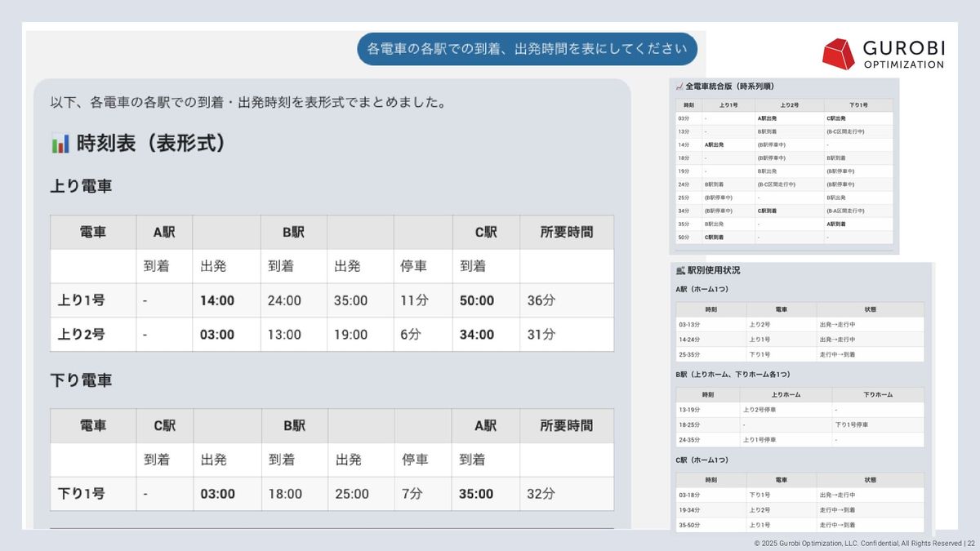Click 50:00 C駅 arrival for 上り1号
The width and height of the screenshot is (980, 551).
[x=476, y=300]
